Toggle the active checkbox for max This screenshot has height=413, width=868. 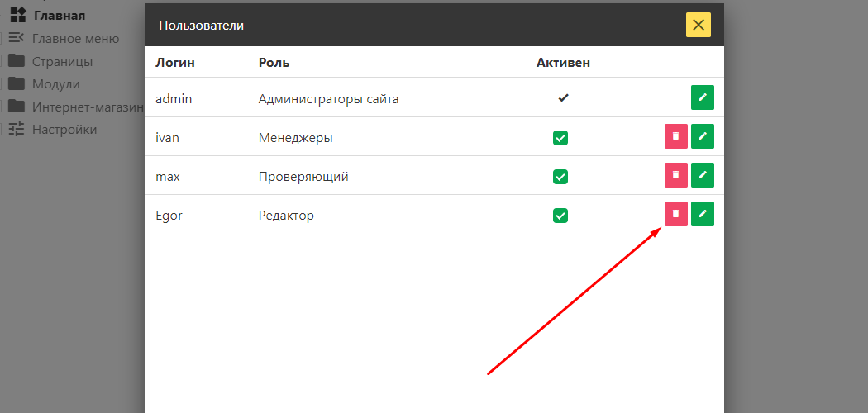560,177
